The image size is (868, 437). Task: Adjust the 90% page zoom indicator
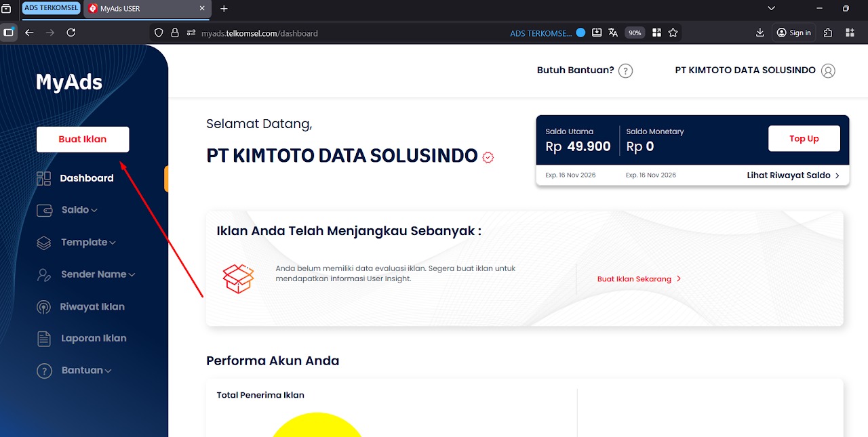tap(634, 32)
